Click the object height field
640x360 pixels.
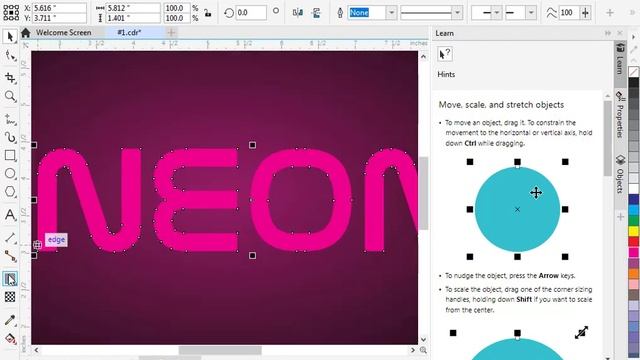[133, 18]
